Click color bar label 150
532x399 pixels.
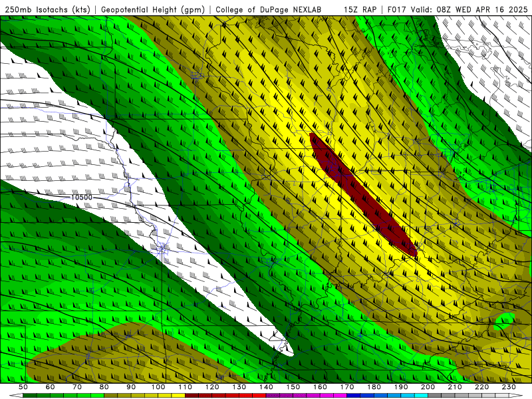[x=293, y=387]
